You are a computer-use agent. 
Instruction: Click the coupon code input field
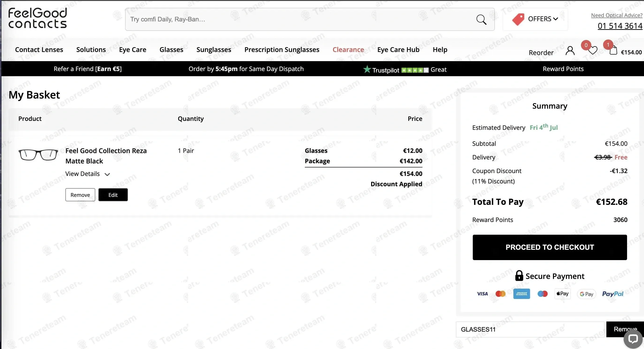pos(530,329)
